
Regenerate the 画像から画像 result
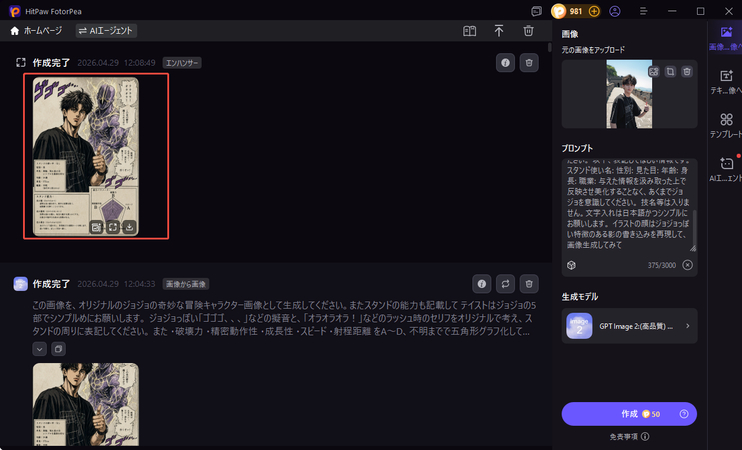pyautogui.click(x=505, y=284)
